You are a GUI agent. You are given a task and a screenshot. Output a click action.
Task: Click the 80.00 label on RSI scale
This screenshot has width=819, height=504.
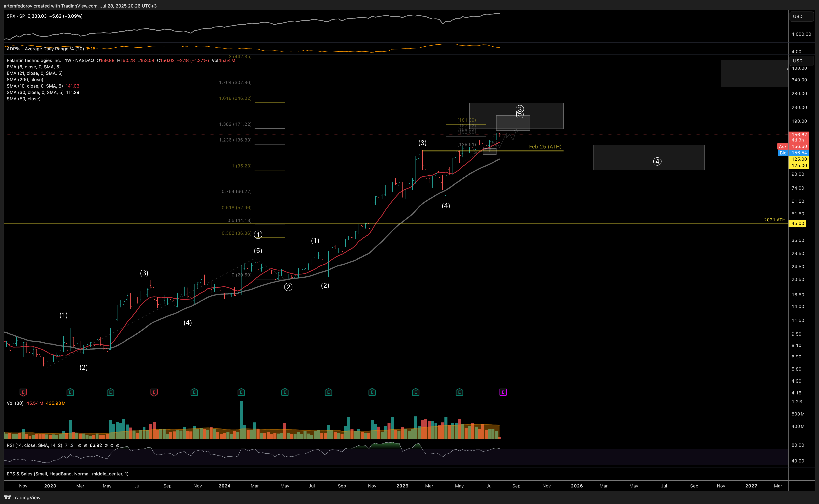point(798,445)
